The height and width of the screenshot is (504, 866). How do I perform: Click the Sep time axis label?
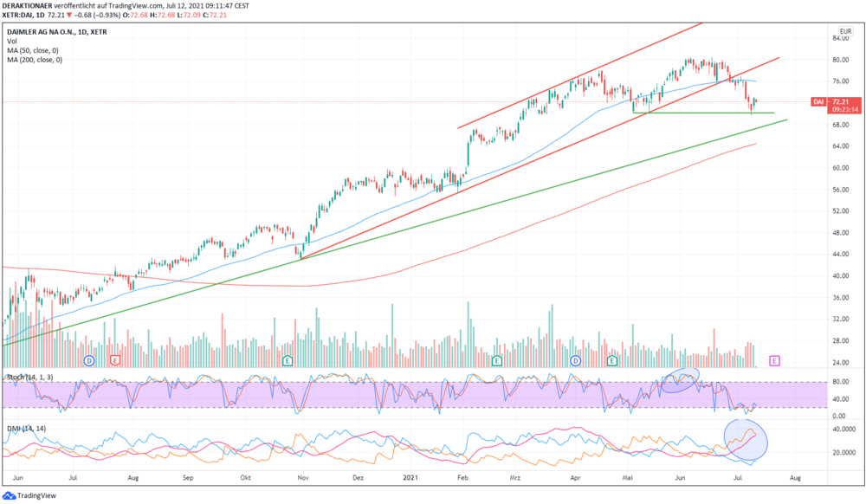[188, 477]
